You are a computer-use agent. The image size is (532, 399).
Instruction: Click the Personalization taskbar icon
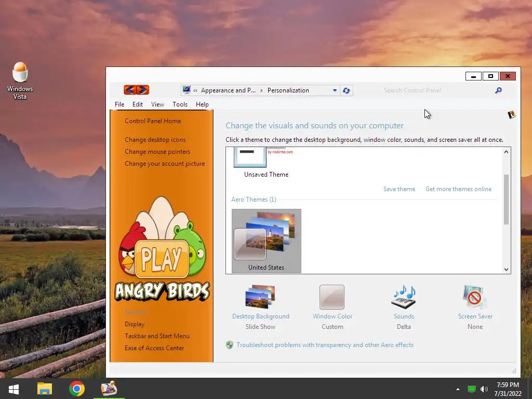pyautogui.click(x=109, y=389)
